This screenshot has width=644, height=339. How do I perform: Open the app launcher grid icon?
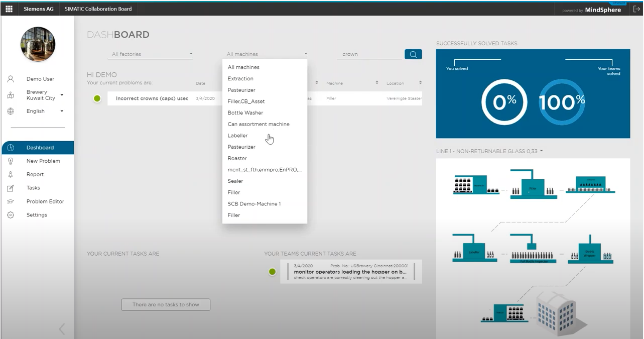(x=9, y=9)
